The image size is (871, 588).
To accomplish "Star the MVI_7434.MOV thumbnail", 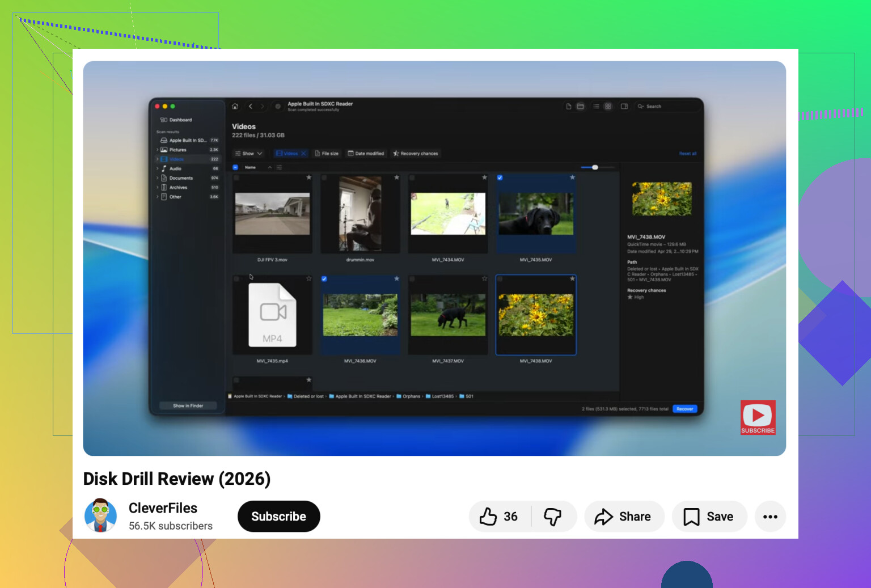I will [484, 177].
